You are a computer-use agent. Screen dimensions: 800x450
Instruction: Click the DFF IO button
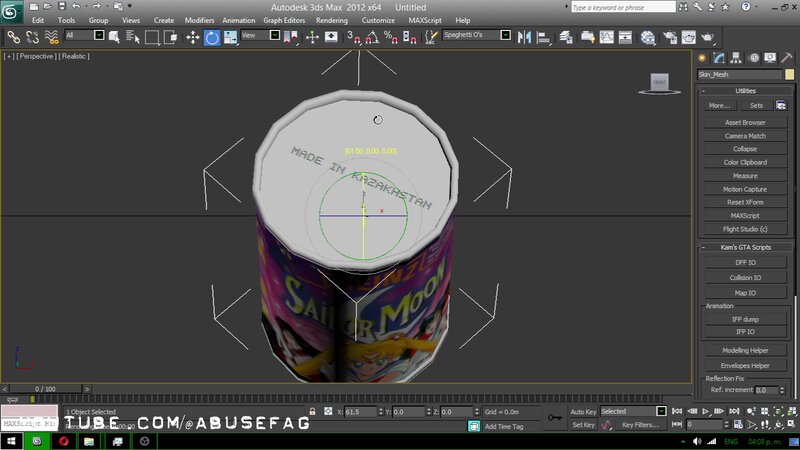pos(745,262)
